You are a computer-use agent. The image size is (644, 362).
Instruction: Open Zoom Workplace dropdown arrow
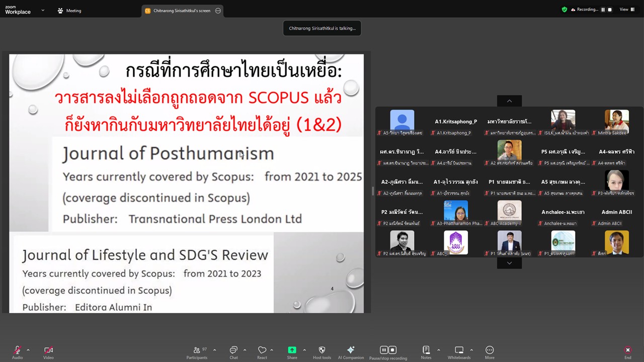click(x=43, y=10)
